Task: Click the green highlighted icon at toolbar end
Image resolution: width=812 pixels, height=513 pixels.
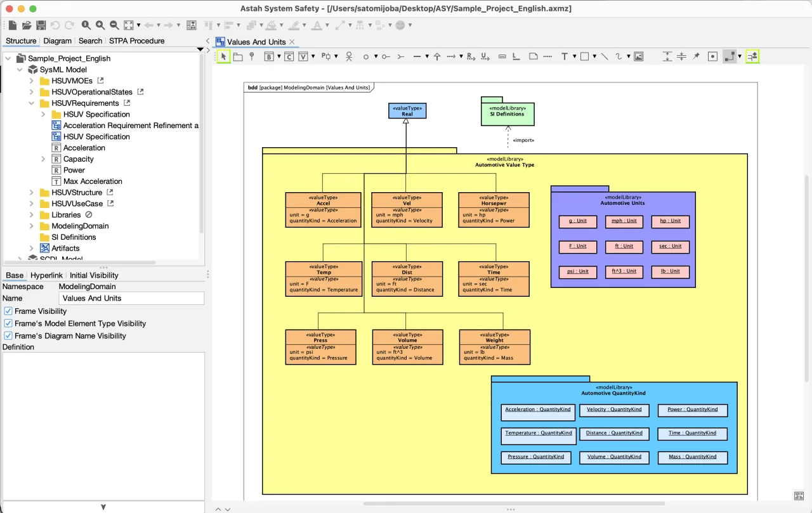Action: tap(752, 56)
